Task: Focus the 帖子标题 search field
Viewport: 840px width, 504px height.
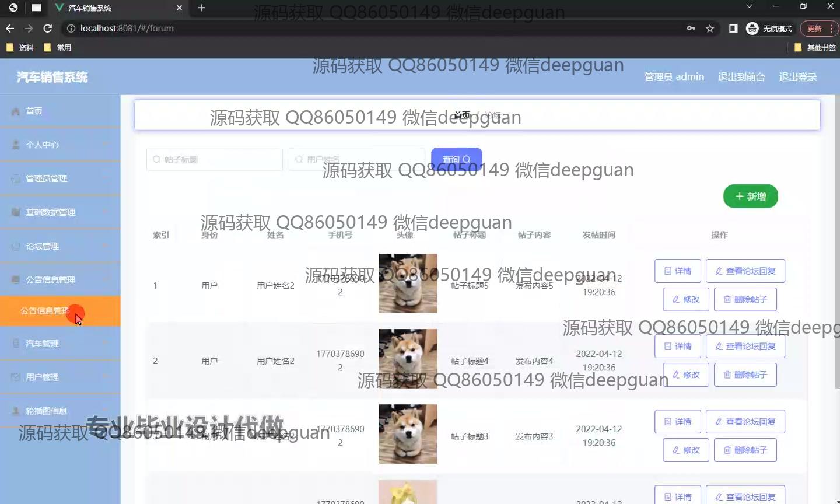Action: click(215, 159)
